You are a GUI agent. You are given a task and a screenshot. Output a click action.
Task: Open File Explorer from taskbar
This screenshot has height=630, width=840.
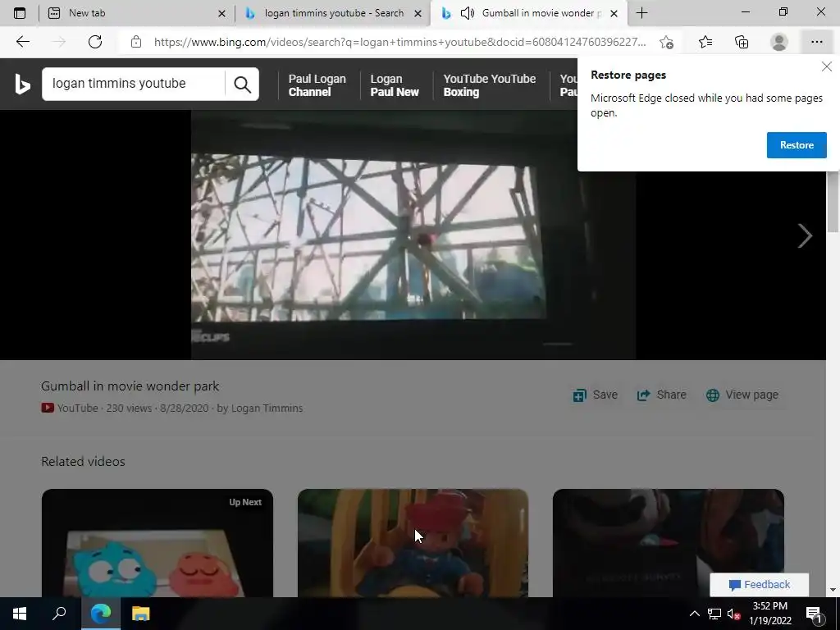coord(141,614)
